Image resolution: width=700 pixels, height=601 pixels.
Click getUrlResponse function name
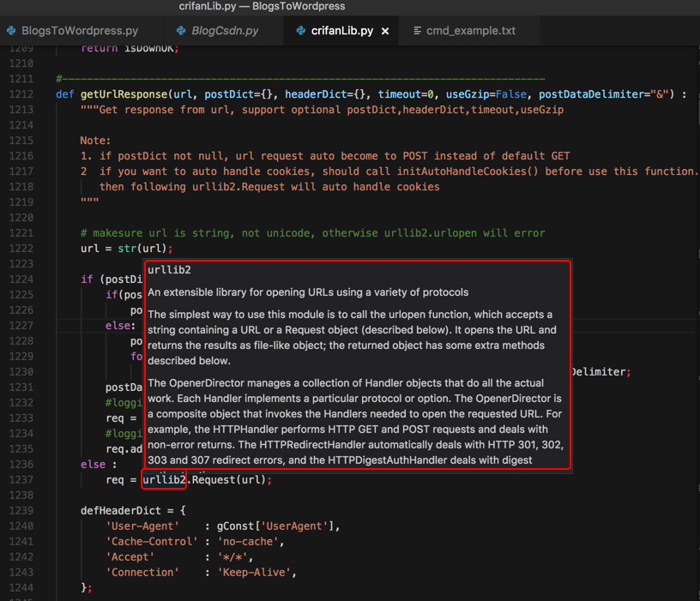tap(124, 94)
